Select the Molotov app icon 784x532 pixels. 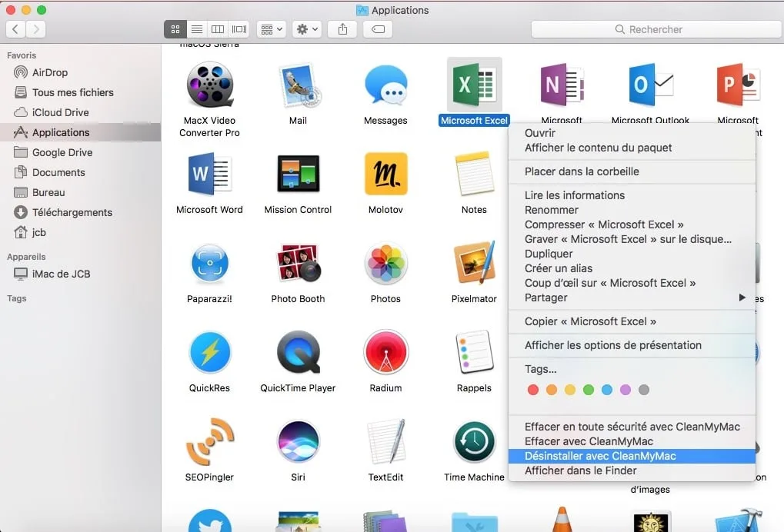[385, 174]
